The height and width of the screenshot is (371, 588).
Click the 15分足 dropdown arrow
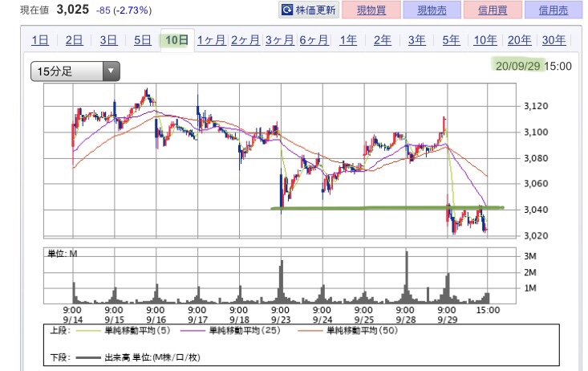click(111, 71)
